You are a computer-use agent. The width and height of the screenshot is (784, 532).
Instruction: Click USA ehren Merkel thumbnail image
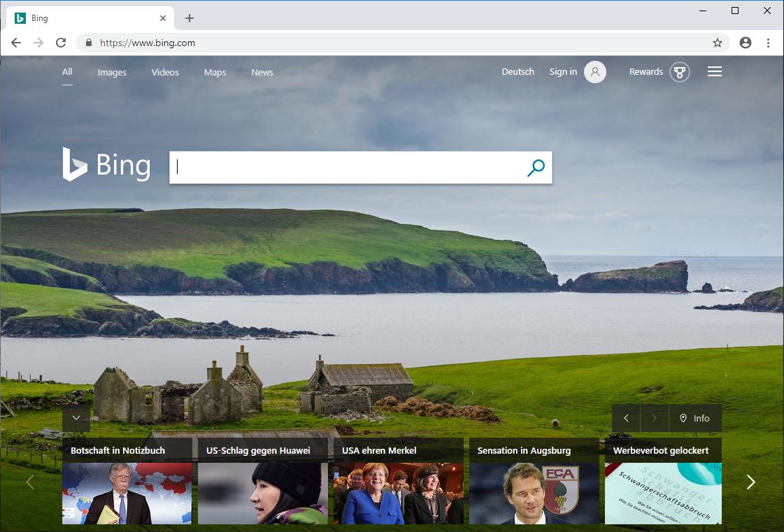click(399, 494)
